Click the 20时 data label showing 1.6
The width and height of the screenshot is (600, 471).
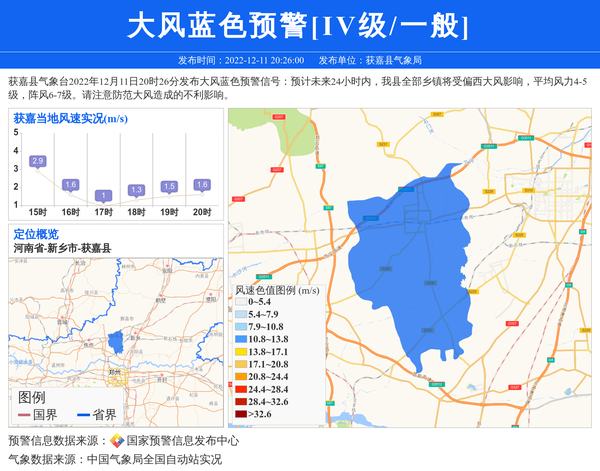[202, 184]
